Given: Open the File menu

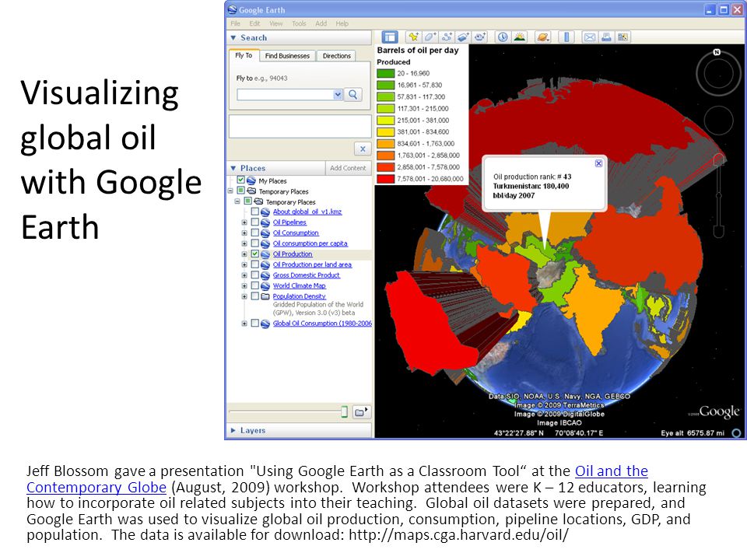Looking at the screenshot, I should point(235,23).
